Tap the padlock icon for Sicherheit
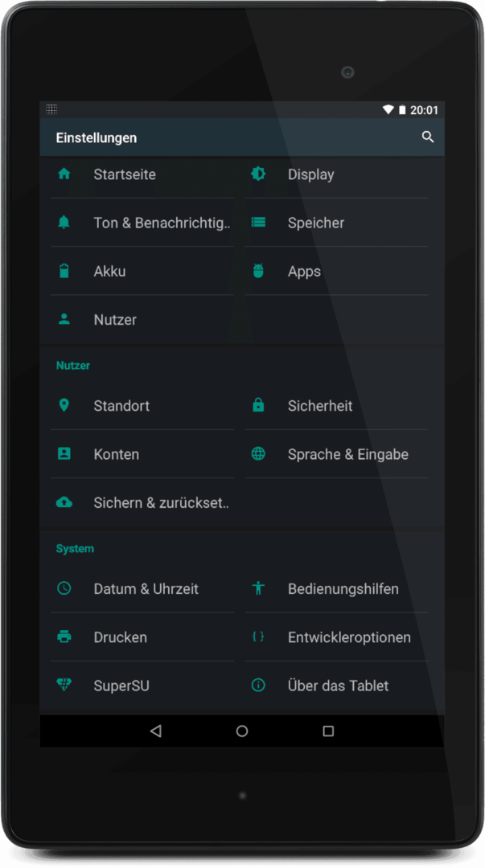Image resolution: width=485 pixels, height=868 pixels. tap(258, 404)
